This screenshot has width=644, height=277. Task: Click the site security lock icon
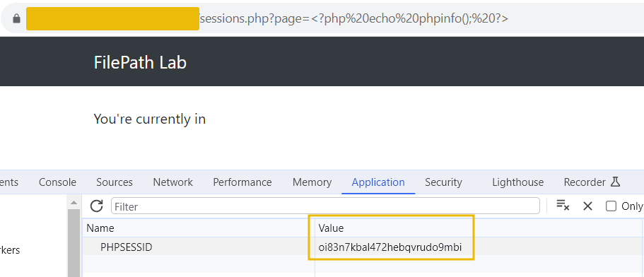pyautogui.click(x=16, y=18)
